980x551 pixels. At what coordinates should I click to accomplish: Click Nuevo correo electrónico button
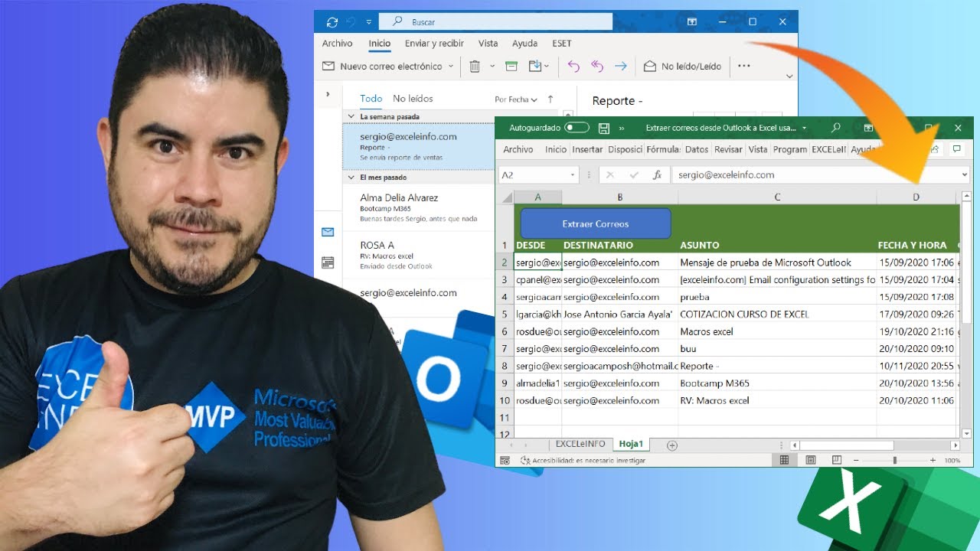[382, 67]
